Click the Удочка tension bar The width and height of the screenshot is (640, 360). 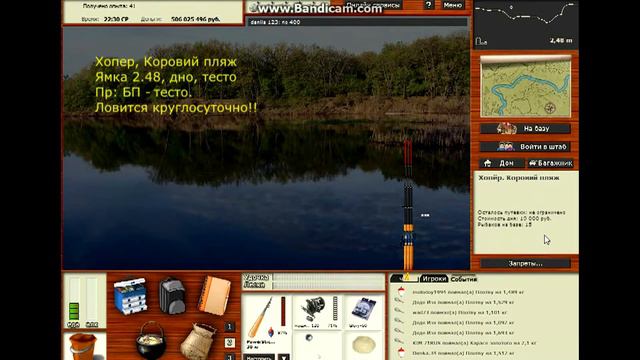(x=328, y=277)
